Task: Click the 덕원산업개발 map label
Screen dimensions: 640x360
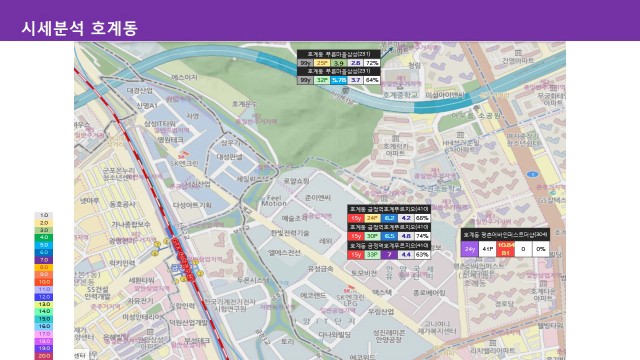Action: pos(189,323)
